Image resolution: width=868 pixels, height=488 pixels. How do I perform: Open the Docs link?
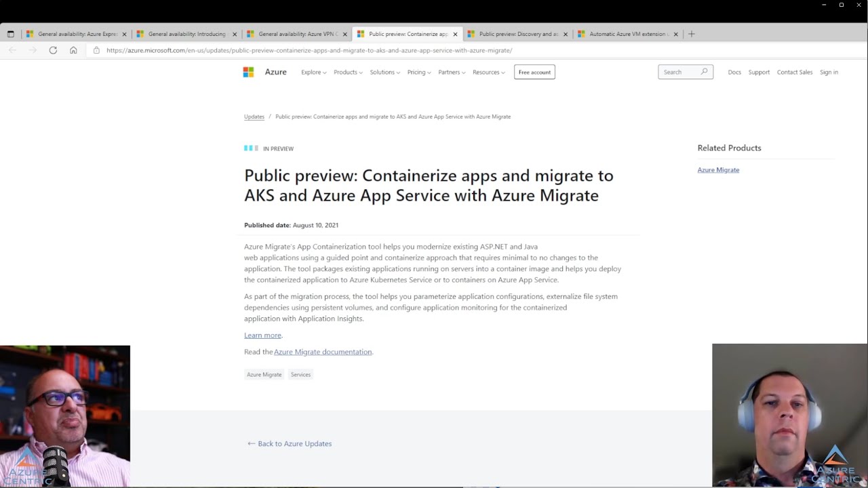(734, 72)
